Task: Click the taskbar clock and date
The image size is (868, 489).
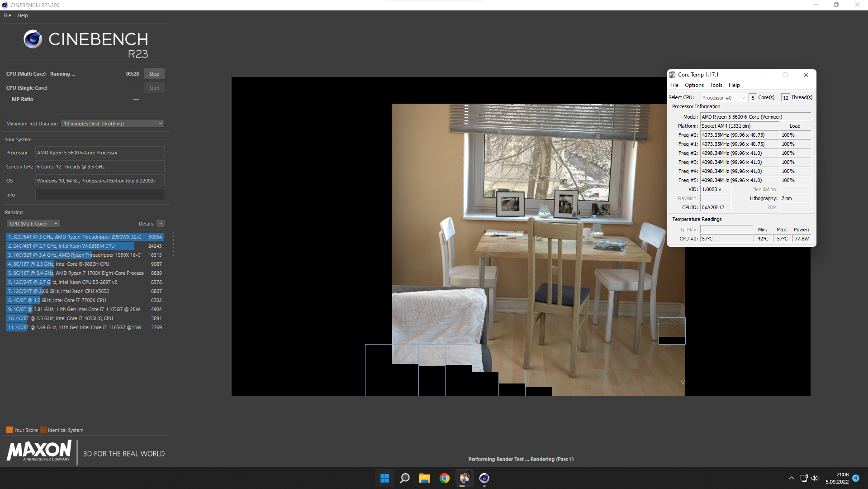Action: click(x=837, y=478)
